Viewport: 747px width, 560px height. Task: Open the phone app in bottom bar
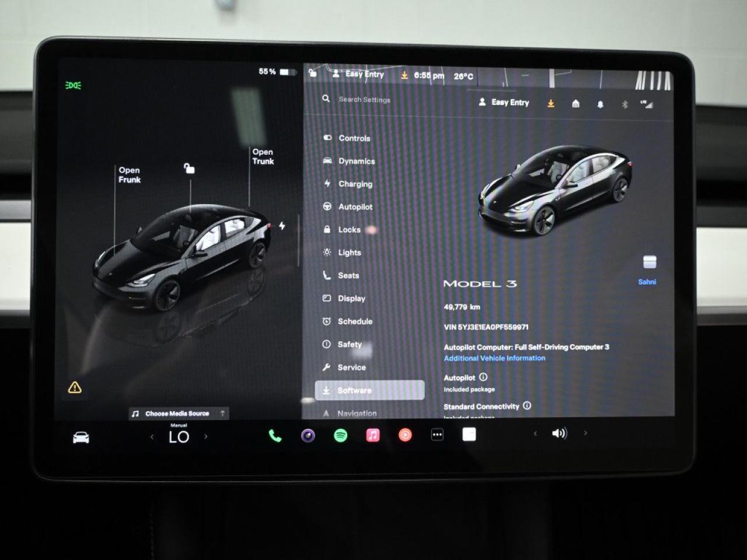(275, 436)
